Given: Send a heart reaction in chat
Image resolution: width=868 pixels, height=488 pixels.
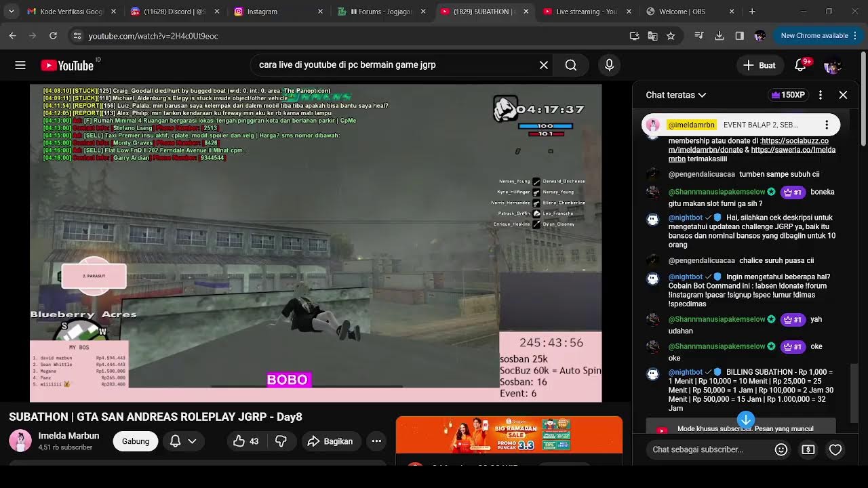Looking at the screenshot, I should pyautogui.click(x=835, y=449).
